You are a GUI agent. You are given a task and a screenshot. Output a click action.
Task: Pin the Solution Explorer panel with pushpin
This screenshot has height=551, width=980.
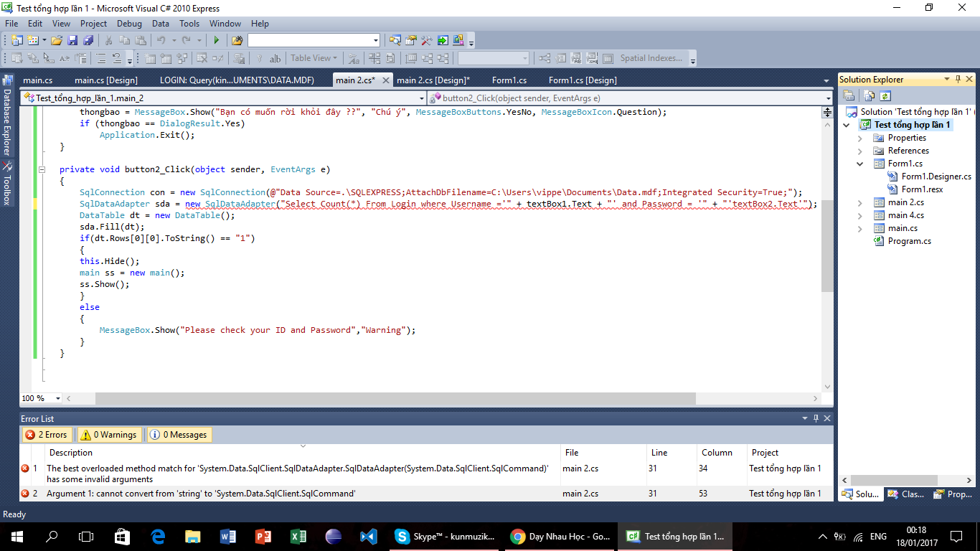[958, 80]
